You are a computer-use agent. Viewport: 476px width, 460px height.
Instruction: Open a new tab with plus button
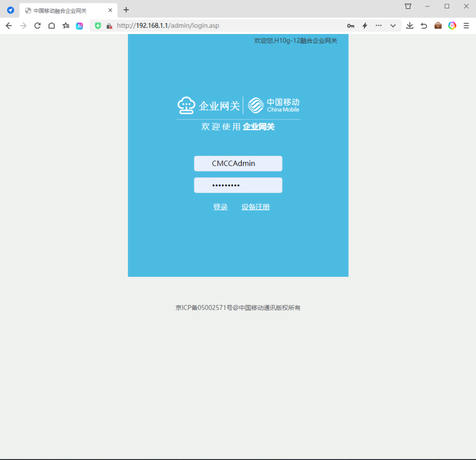[x=126, y=10]
